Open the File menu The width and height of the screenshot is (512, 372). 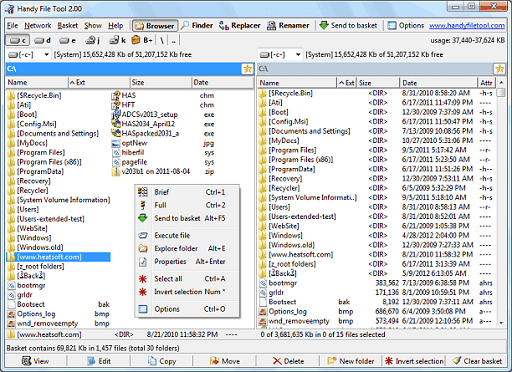pos(13,26)
